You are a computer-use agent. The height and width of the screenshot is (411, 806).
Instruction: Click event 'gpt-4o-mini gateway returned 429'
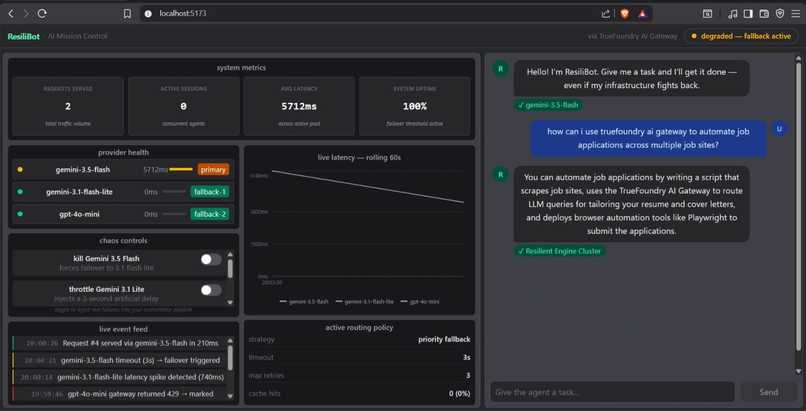pos(118,394)
